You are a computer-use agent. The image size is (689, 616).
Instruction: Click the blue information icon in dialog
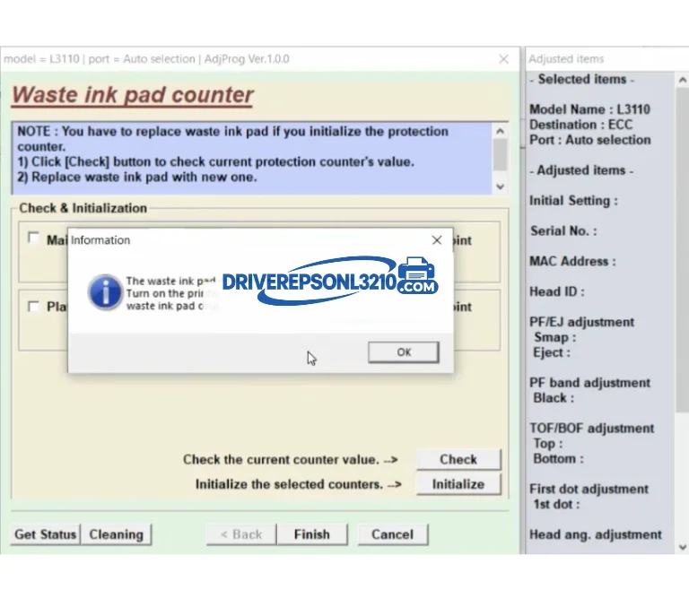point(105,292)
